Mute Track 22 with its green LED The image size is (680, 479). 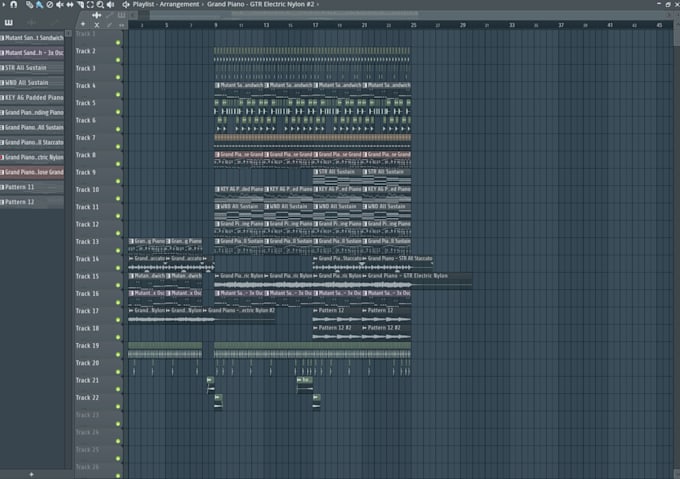click(118, 407)
